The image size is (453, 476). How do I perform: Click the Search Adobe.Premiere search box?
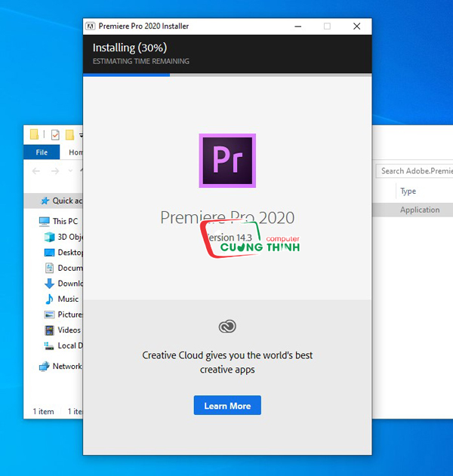[x=414, y=171]
